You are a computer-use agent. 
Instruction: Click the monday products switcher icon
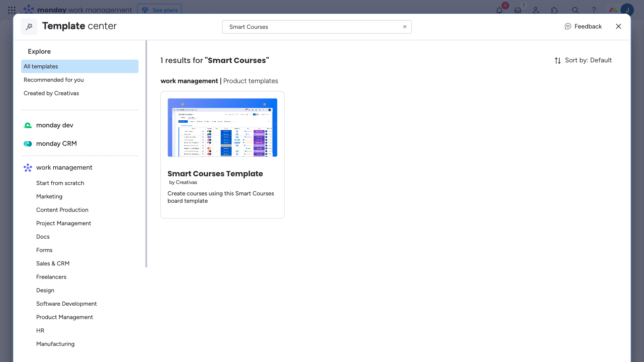coord(613,10)
